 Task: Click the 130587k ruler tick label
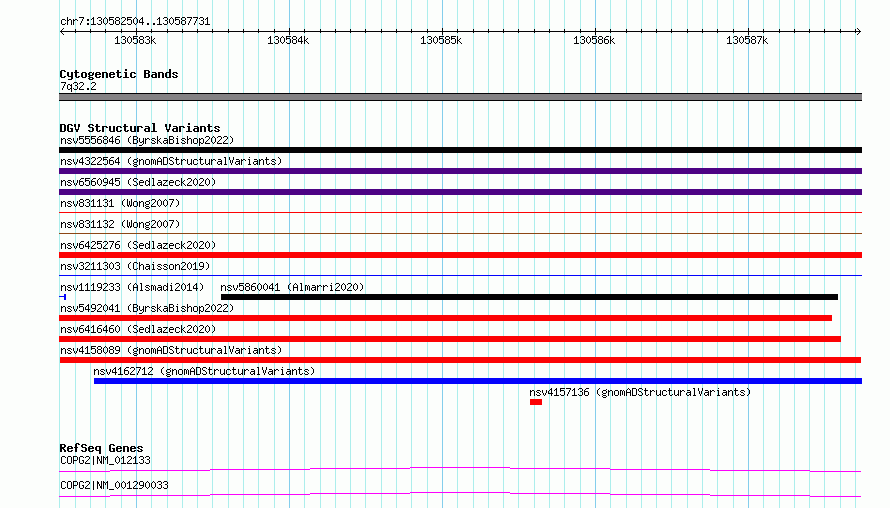coord(747,40)
